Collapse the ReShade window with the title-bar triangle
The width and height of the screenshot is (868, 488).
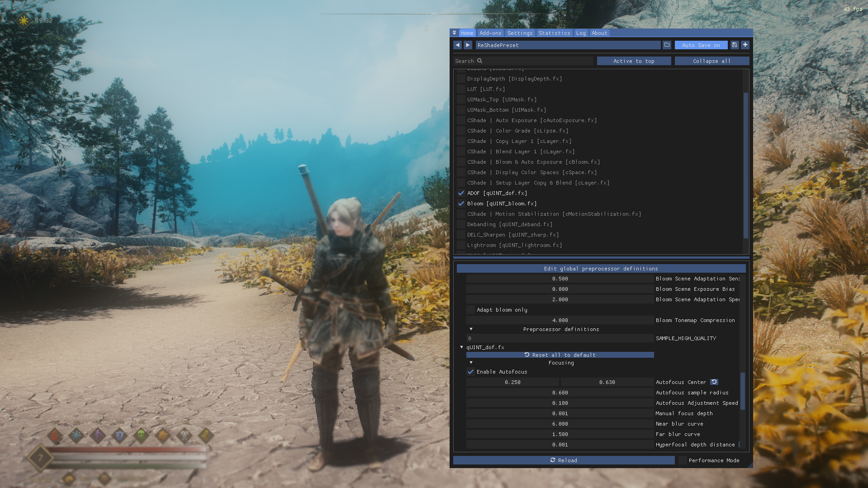[454, 33]
